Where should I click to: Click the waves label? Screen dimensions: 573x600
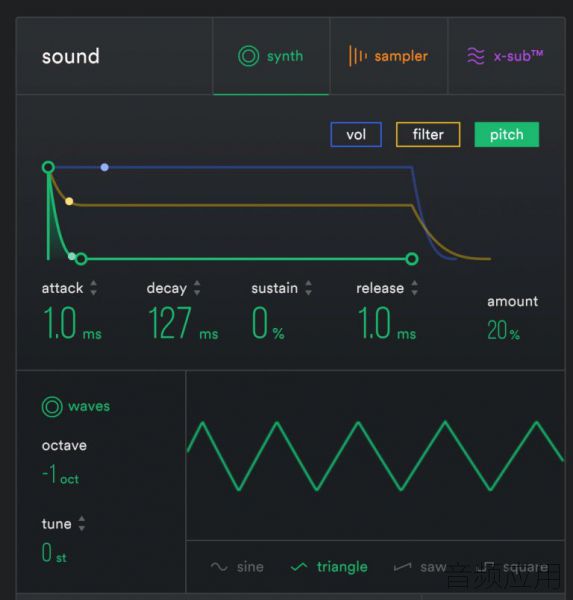(x=89, y=406)
